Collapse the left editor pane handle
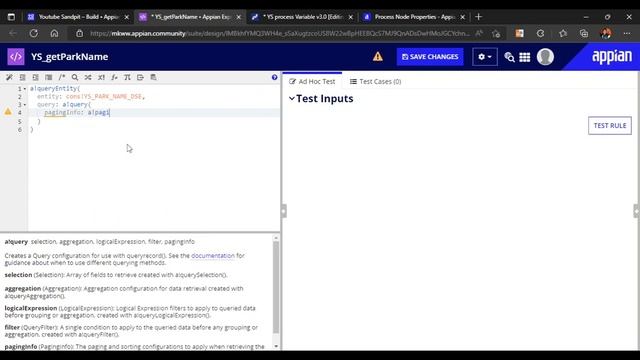This screenshot has width=640, height=360. click(x=284, y=211)
